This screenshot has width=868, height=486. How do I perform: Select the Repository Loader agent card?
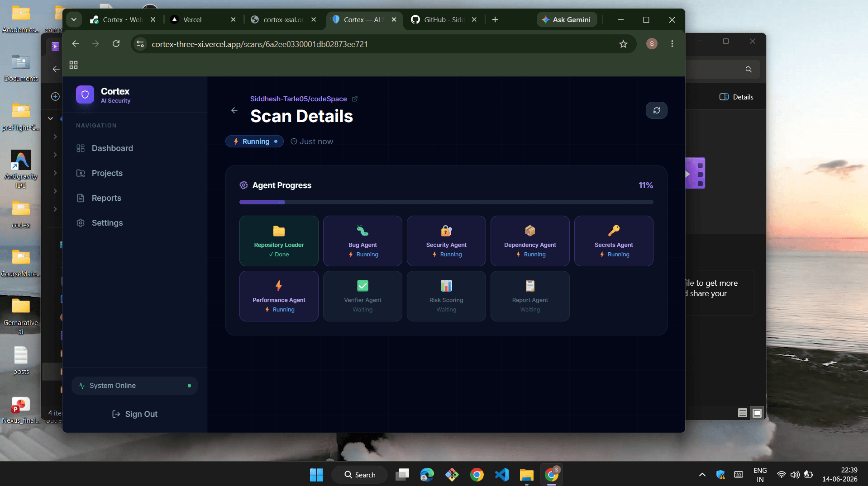coord(279,241)
